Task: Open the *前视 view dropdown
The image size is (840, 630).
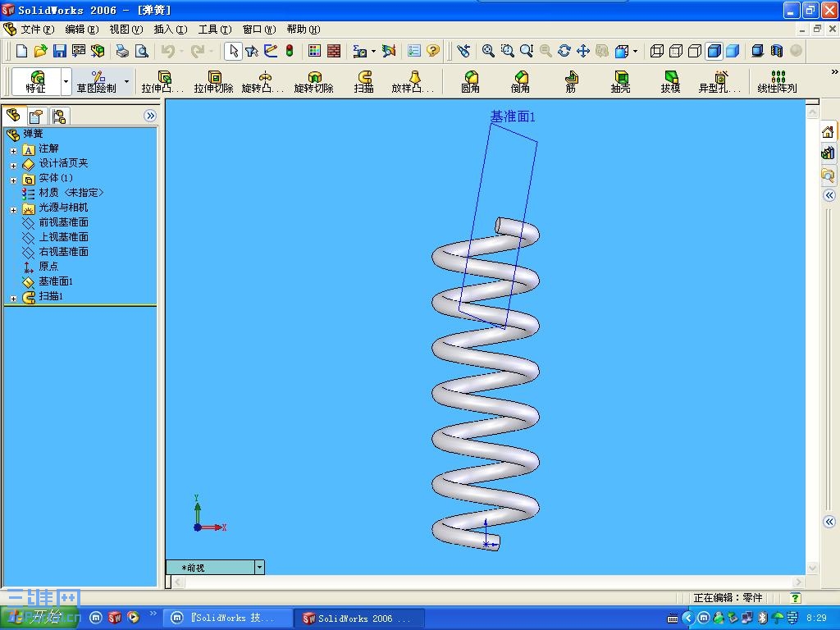Action: [x=259, y=567]
